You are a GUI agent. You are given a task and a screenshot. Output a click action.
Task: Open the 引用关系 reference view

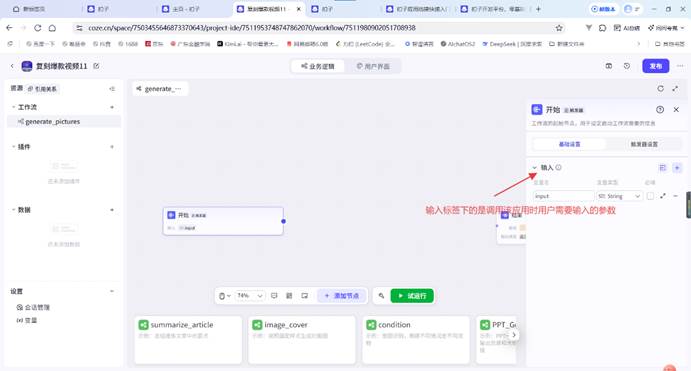(42, 89)
